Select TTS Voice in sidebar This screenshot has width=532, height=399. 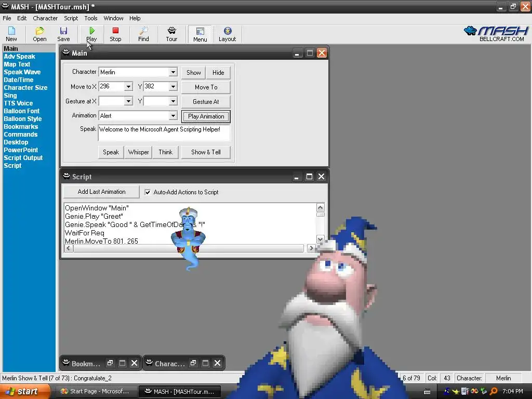click(18, 103)
